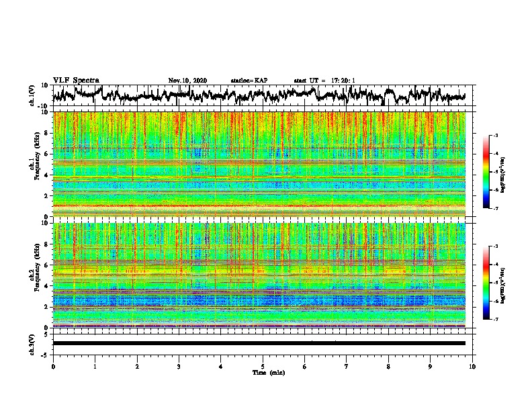The width and height of the screenshot is (532, 411).
Task: Click time axis tick label '0'
Action: pyautogui.click(x=53, y=367)
